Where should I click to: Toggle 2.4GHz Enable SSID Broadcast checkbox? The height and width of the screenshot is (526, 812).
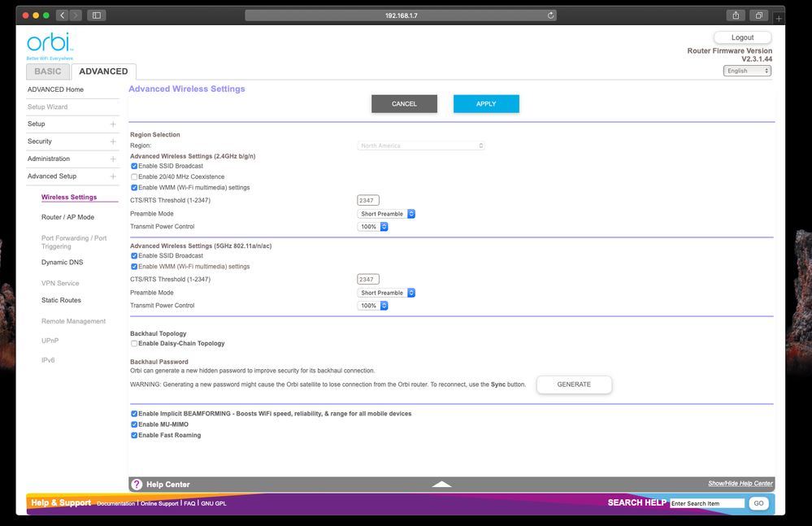click(134, 166)
